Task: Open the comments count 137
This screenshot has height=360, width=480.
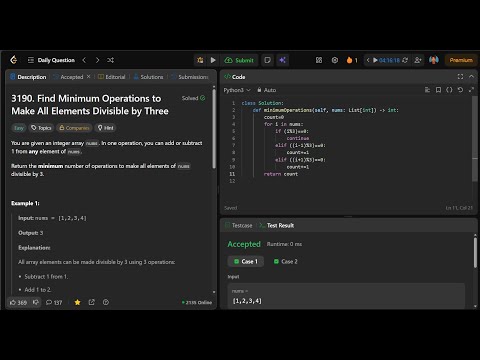Action: (x=54, y=303)
